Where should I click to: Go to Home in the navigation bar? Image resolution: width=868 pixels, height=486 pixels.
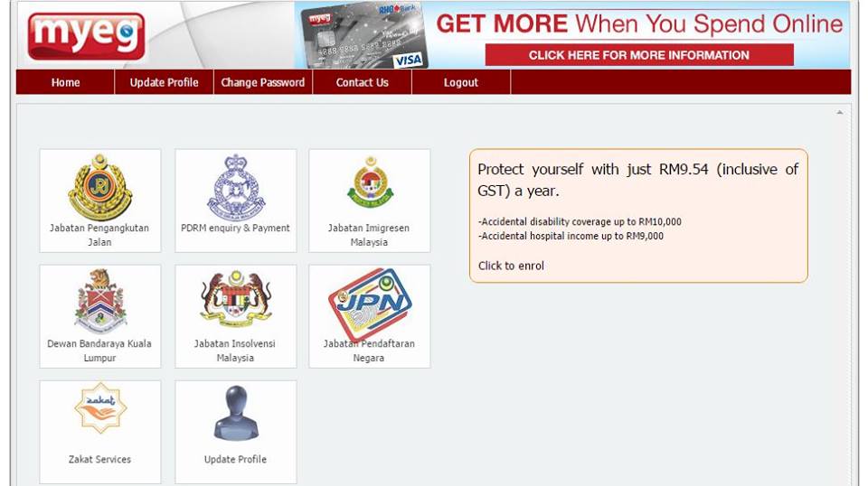click(65, 82)
